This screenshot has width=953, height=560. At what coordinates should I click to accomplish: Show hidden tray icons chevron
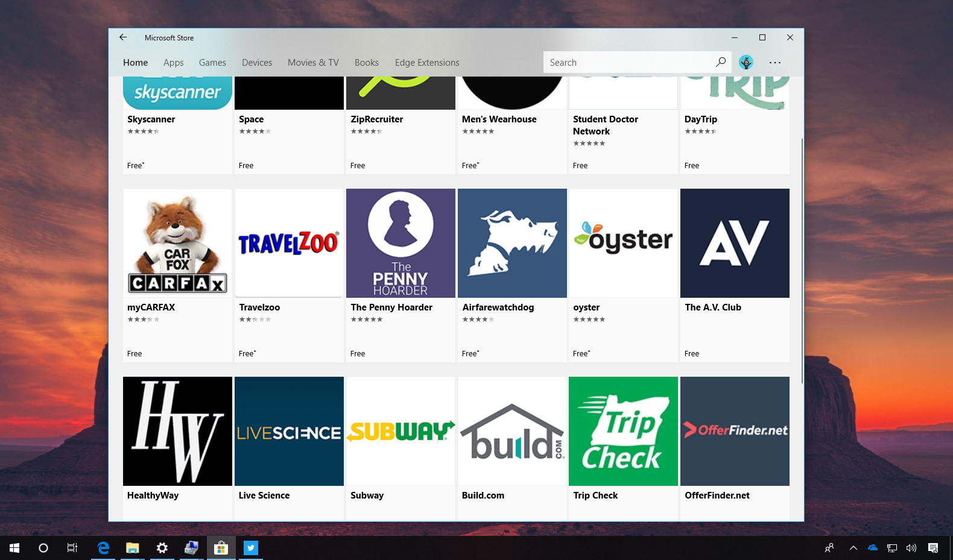click(x=853, y=548)
